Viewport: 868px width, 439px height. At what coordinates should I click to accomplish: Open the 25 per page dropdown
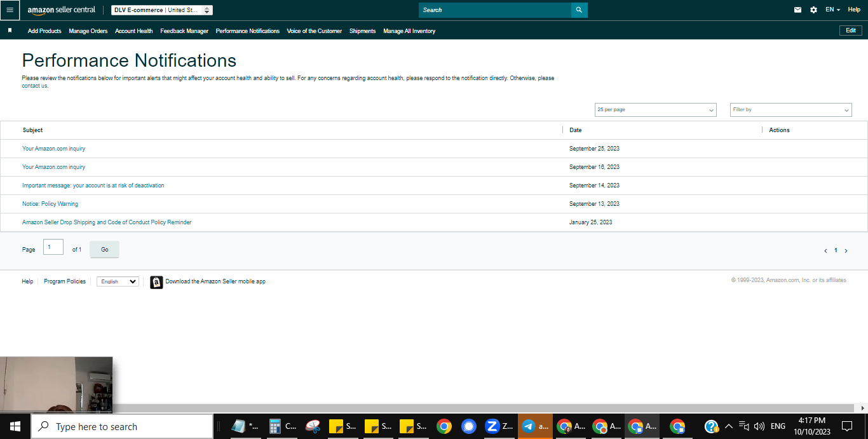coord(655,110)
